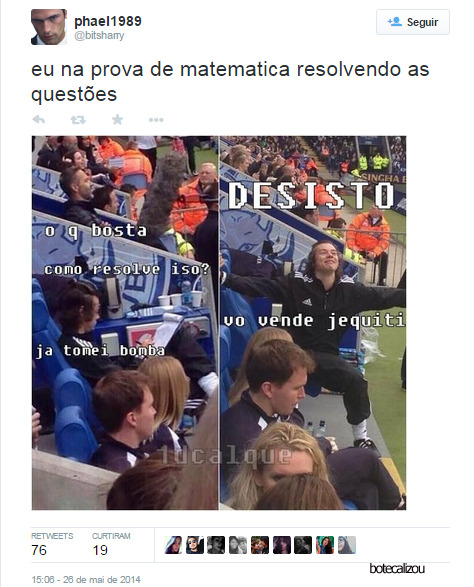Favorite the tweet with star icon
Viewport: 474px width, 587px height.
(x=117, y=119)
